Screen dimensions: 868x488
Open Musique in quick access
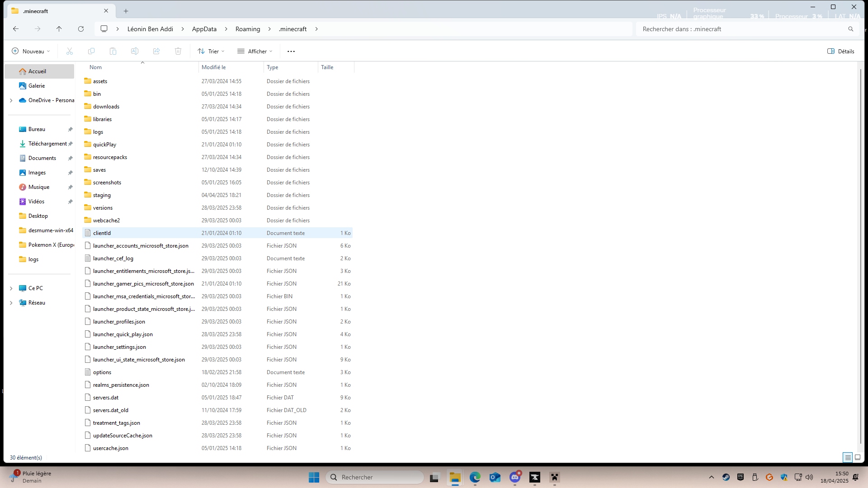(x=39, y=187)
